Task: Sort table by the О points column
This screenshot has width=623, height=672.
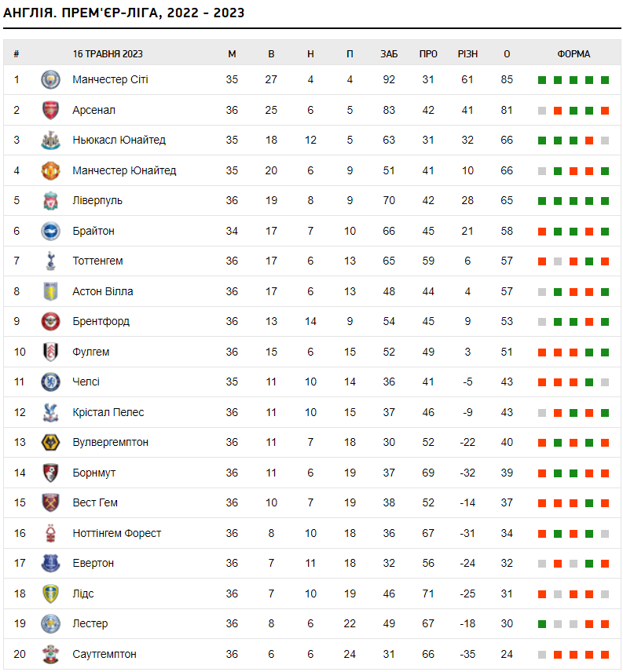Action: (507, 54)
